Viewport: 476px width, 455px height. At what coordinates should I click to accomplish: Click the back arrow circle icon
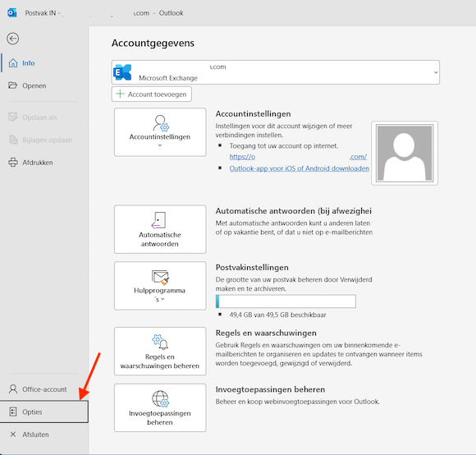[13, 39]
